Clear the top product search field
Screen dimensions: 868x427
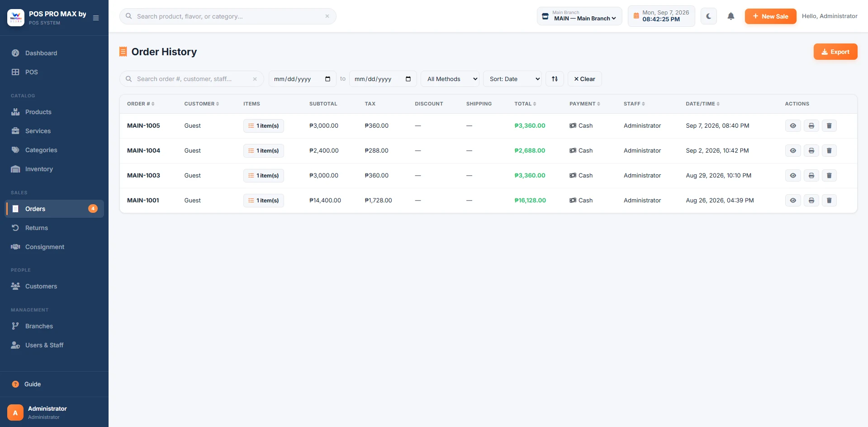(x=327, y=16)
